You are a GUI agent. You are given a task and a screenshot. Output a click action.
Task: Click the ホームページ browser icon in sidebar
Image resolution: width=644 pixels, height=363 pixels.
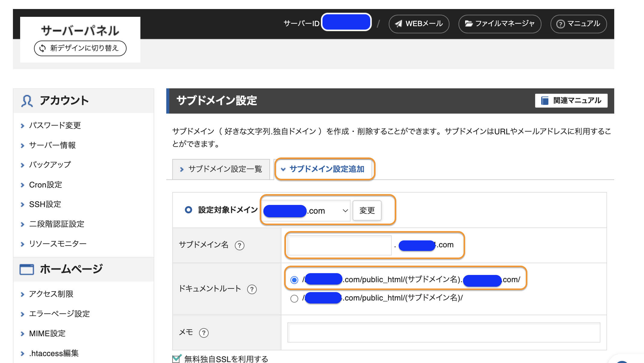(26, 269)
